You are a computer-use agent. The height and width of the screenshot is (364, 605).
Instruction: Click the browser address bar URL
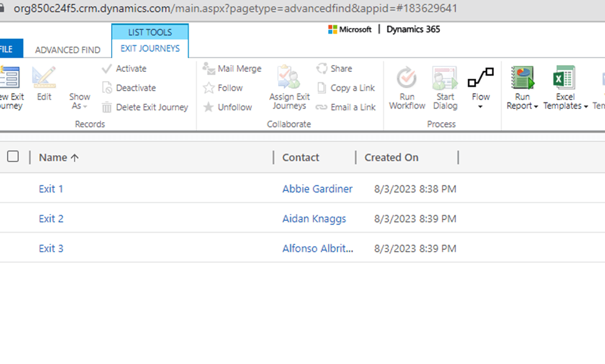[236, 9]
